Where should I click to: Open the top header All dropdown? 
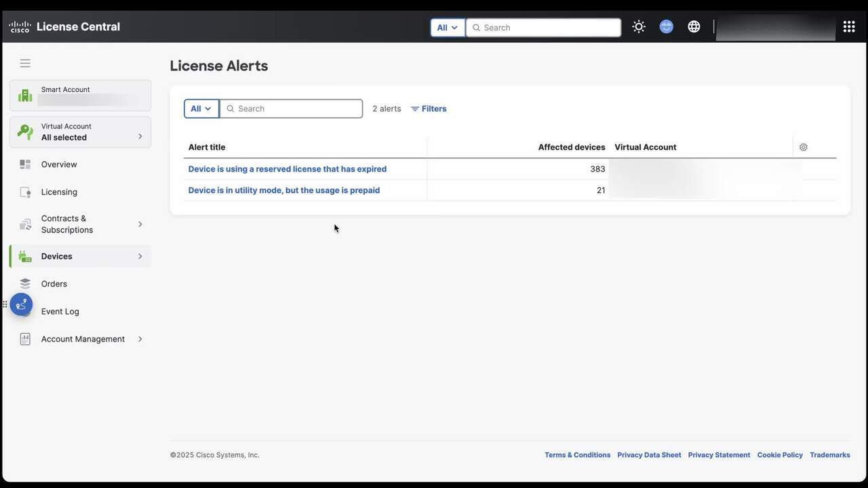tap(448, 28)
